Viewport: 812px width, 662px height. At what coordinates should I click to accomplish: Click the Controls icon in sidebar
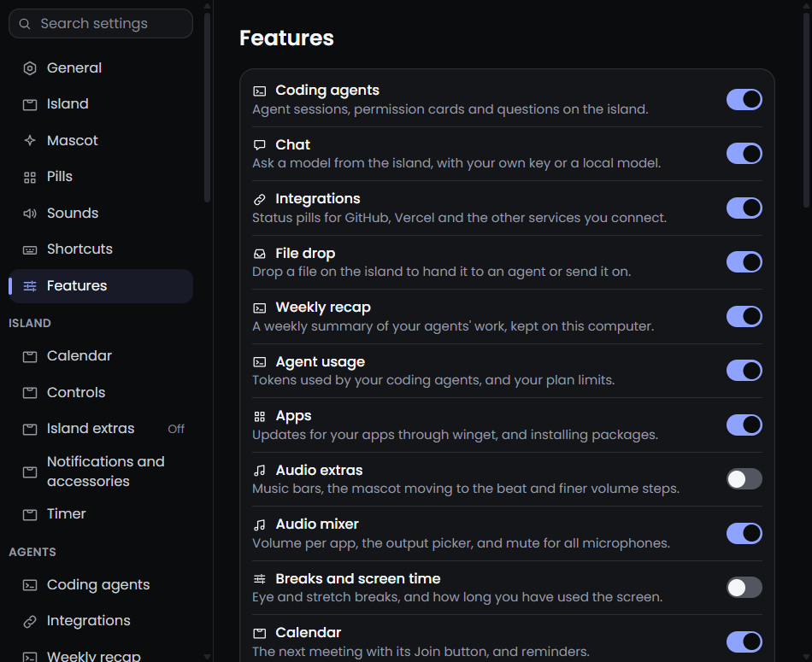pyautogui.click(x=30, y=393)
